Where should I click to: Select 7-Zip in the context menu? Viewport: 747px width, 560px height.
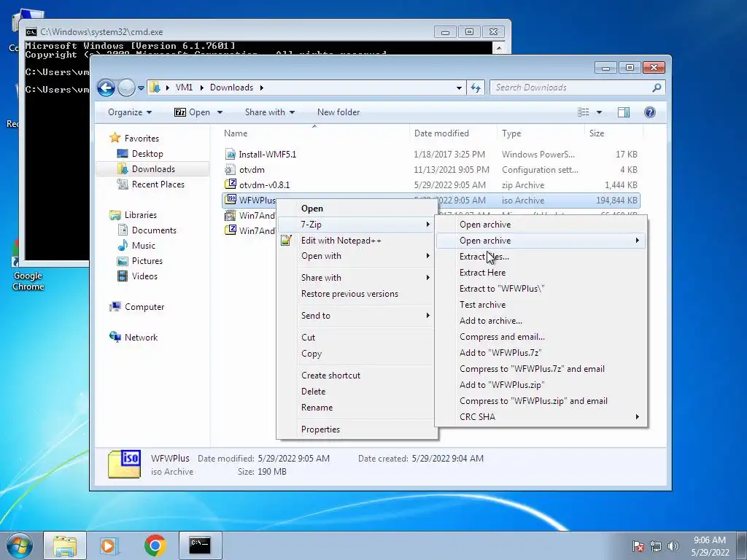tap(356, 225)
